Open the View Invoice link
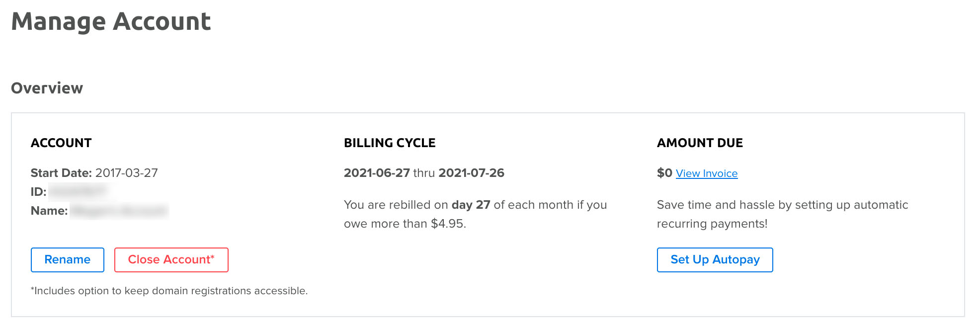This screenshot has width=980, height=331. pyautogui.click(x=707, y=173)
